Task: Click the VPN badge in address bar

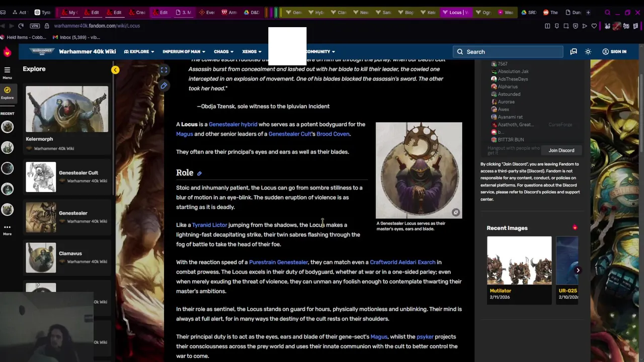Action: coord(35,26)
